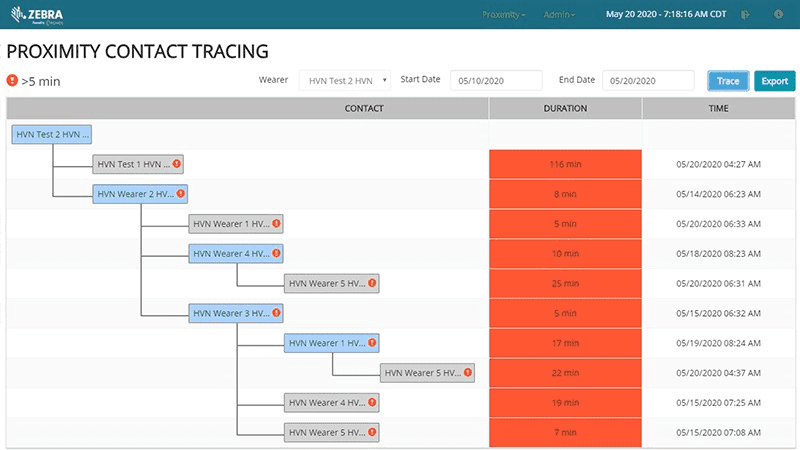800x450 pixels.
Task: Click alert icon on HVN Wearer 2 node
Action: click(x=180, y=194)
